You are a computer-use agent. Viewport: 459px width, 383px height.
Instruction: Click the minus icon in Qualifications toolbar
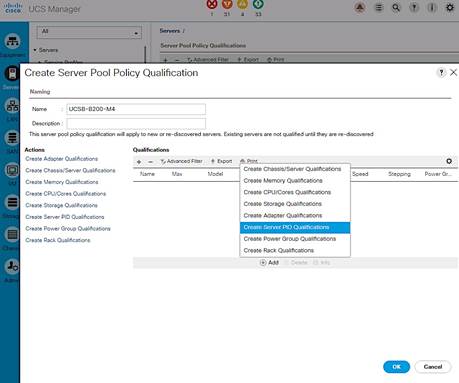coord(150,162)
